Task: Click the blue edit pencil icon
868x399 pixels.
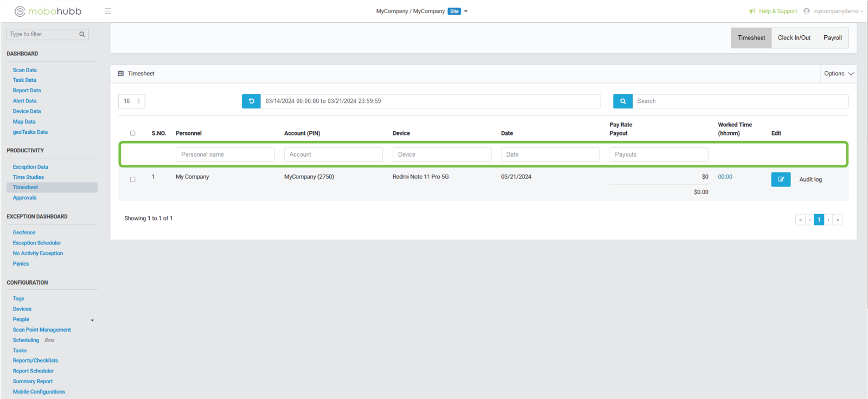Action: click(781, 179)
